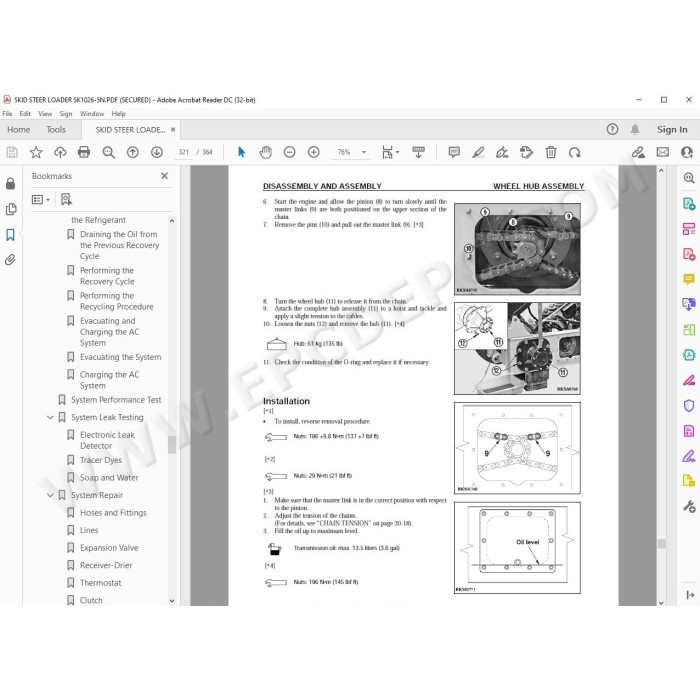The image size is (700, 700).
Task: Open the page thumbnails panel icon
Action: click(11, 209)
